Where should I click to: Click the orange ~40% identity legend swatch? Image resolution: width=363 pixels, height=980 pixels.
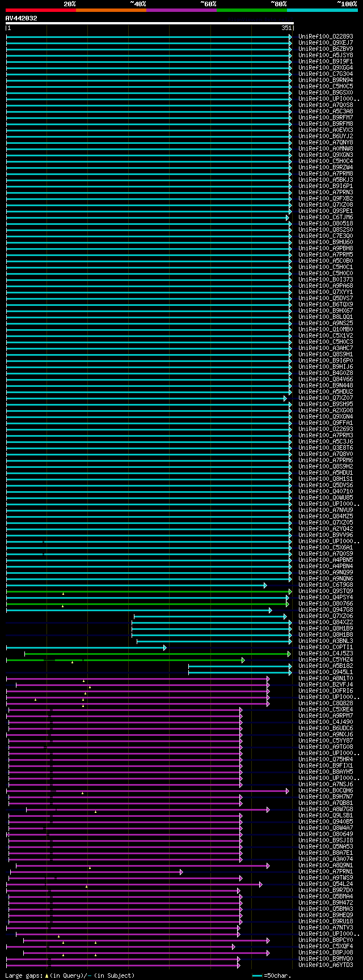pos(111,10)
